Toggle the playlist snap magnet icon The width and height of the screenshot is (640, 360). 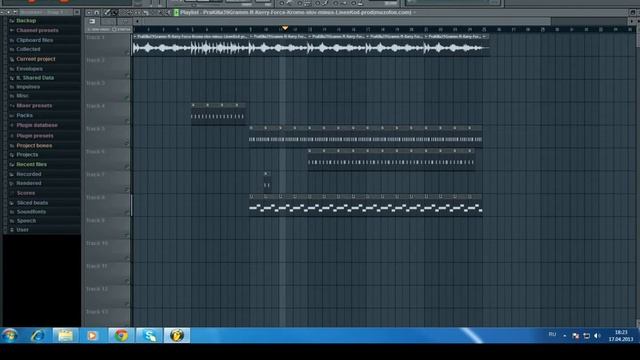(96, 13)
